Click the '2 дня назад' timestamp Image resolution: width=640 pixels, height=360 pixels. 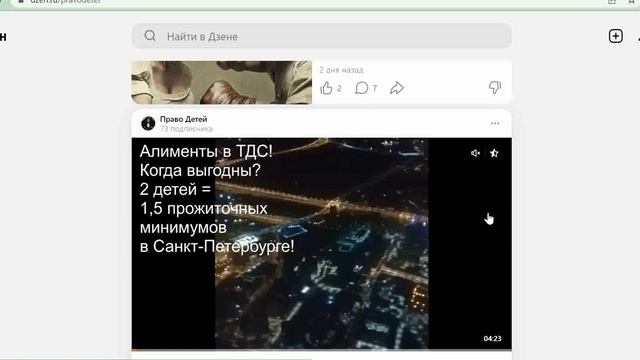pos(341,70)
